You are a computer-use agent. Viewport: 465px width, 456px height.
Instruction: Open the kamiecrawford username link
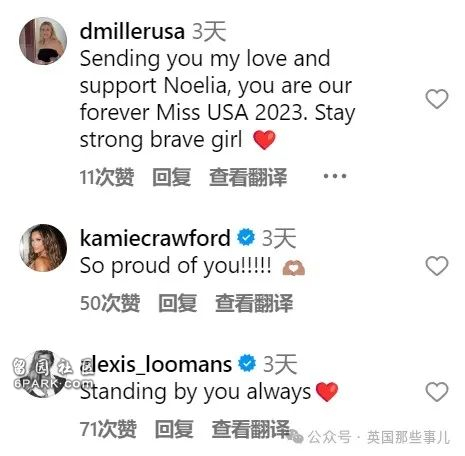[x=155, y=238]
